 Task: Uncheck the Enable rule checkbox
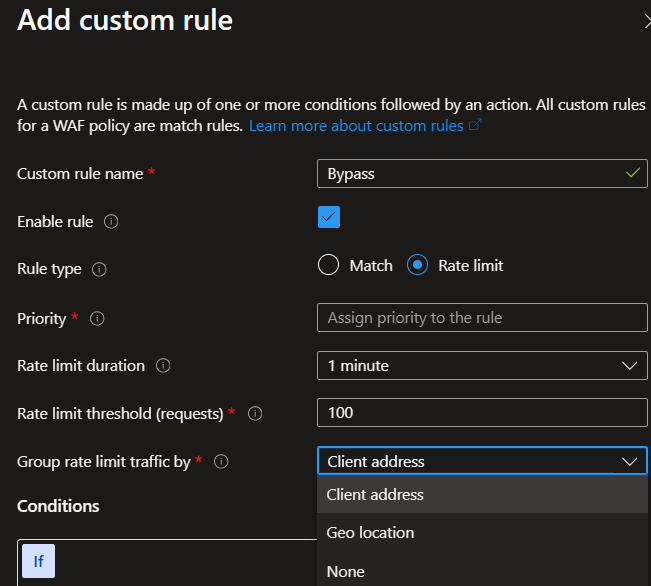coord(329,217)
